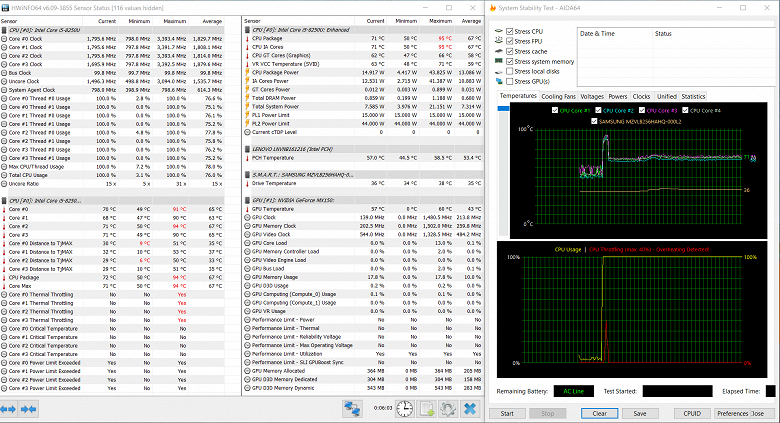Click the blue X icon in HWiNFO toolbar
This screenshot has height=423, width=780.
pos(470,409)
